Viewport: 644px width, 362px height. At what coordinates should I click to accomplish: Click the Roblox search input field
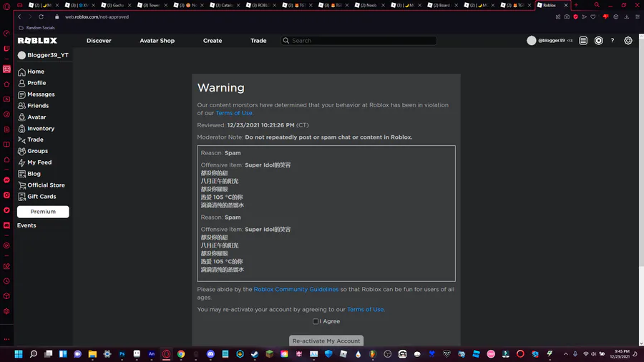[x=358, y=41]
